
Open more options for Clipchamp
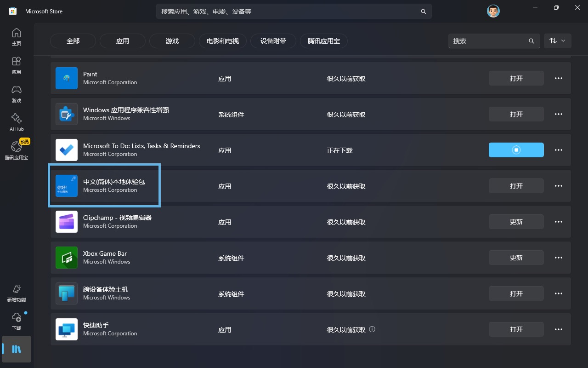click(559, 222)
